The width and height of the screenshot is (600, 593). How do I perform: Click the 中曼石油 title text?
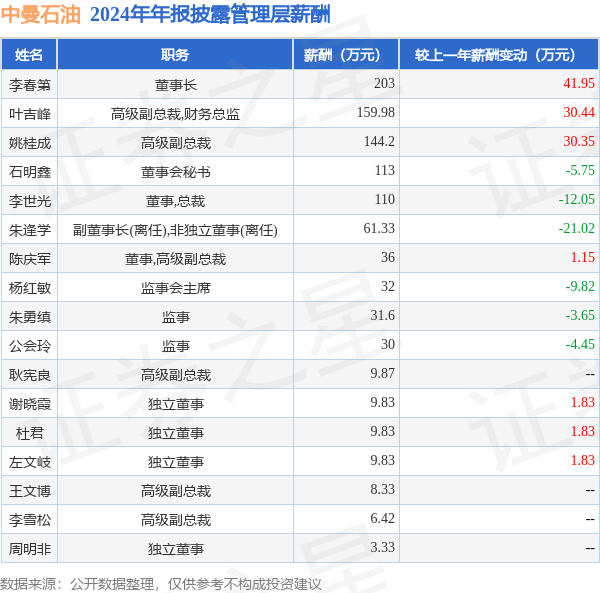point(41,15)
